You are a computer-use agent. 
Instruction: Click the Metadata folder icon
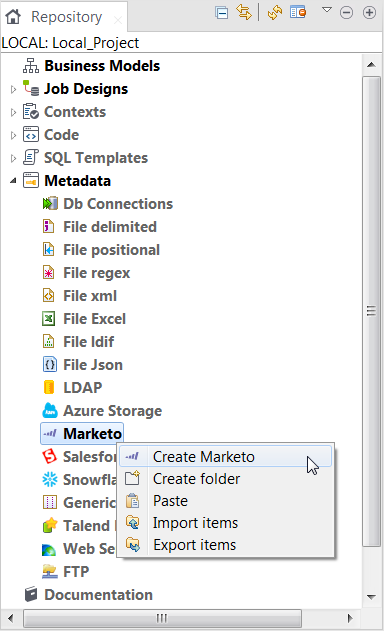tap(31, 181)
